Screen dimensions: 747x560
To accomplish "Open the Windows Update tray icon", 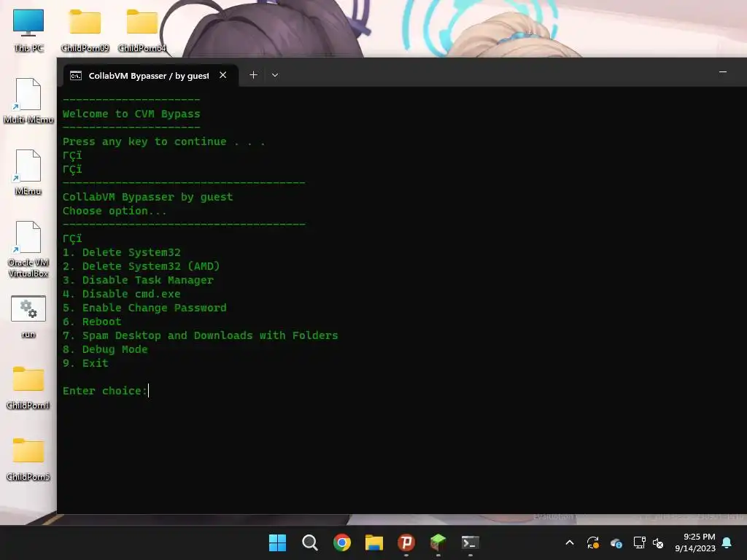I will point(592,542).
